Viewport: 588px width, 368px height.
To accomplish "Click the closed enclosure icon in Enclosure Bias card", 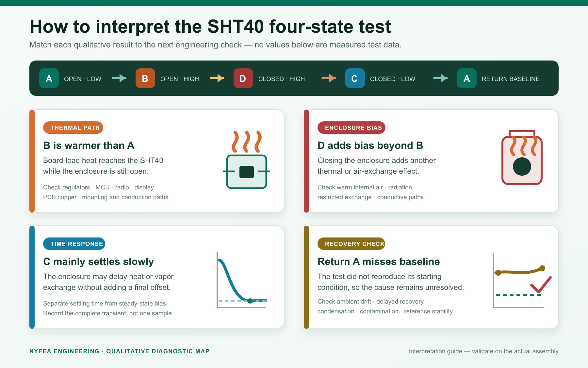I will pos(522,158).
